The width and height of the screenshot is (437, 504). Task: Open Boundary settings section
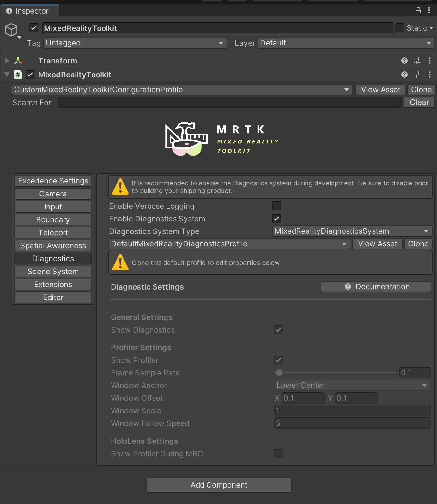pyautogui.click(x=53, y=220)
